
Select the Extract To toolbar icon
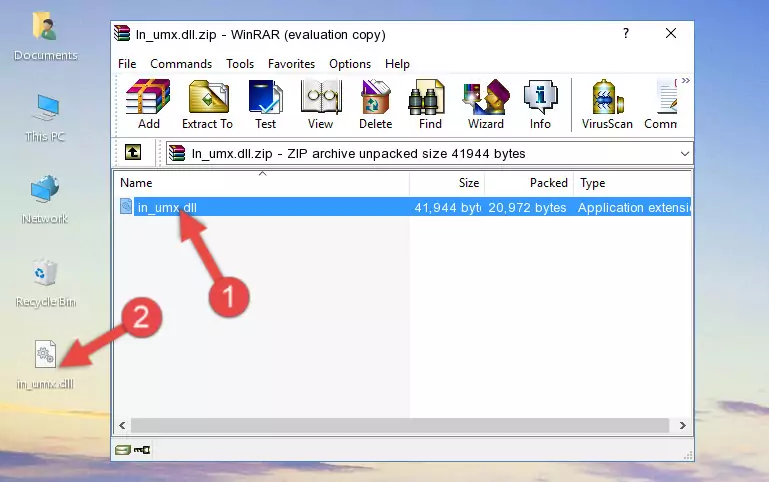tap(207, 104)
